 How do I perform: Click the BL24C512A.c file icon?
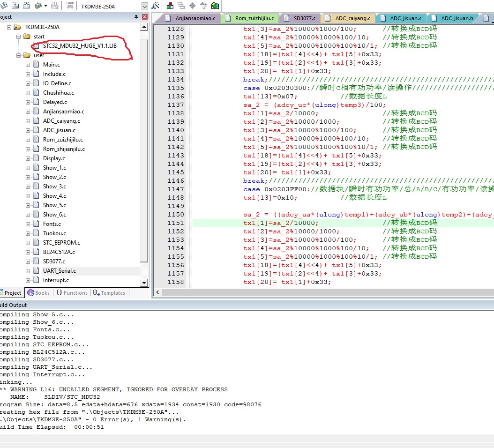coord(36,252)
